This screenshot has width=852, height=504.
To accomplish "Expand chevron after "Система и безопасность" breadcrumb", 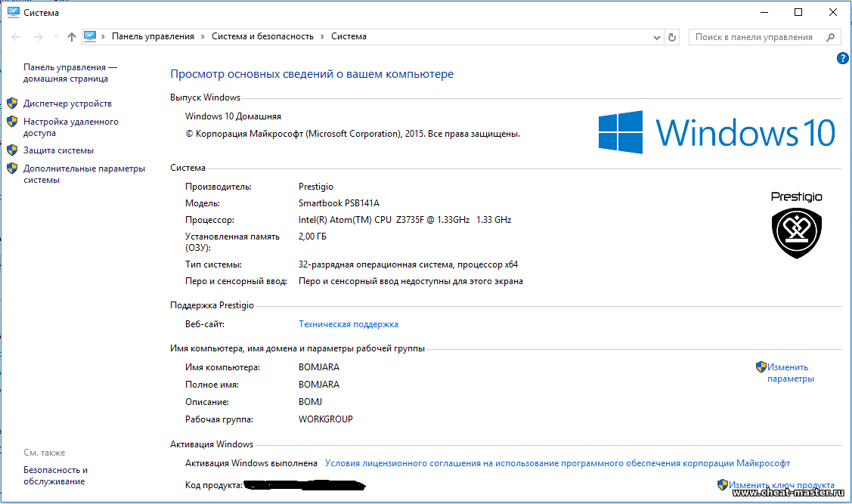I will click(x=322, y=36).
